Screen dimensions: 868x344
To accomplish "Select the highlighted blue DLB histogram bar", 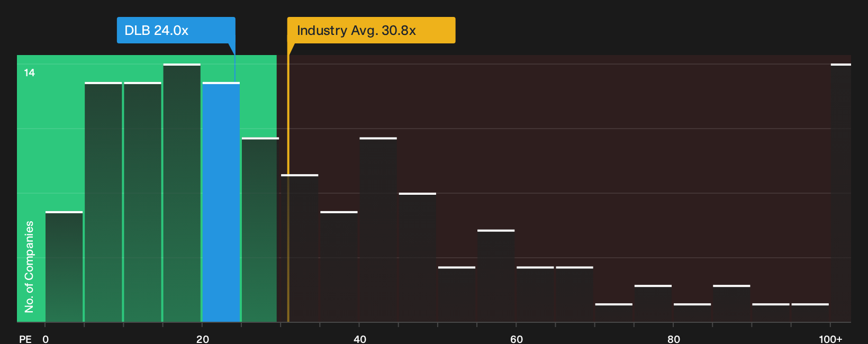I will coord(221,202).
